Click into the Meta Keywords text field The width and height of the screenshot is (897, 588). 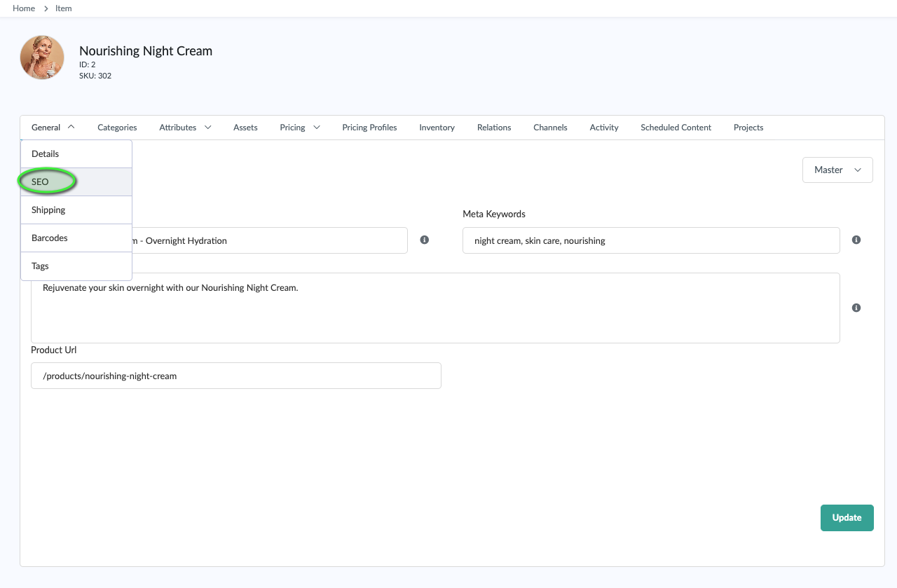[x=651, y=240]
